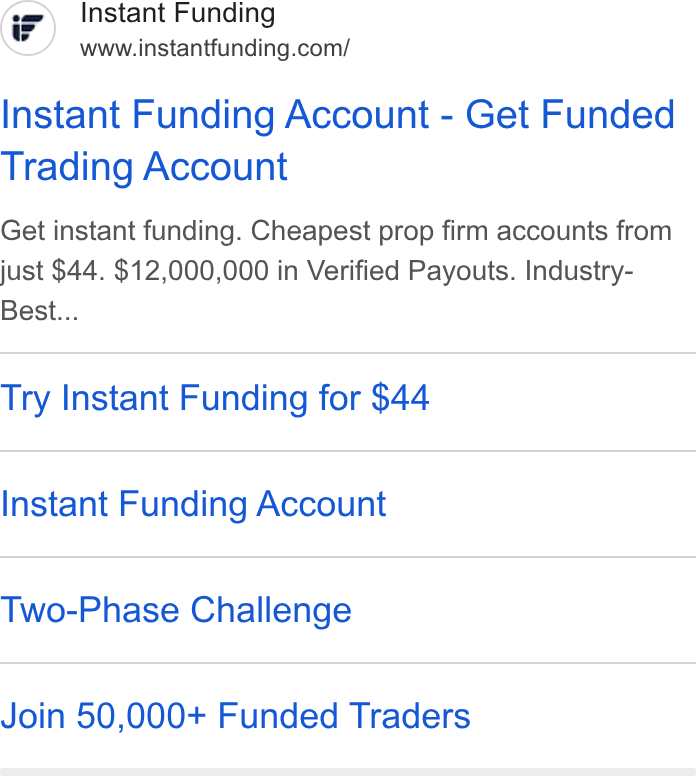Click "Get instant funding." opening sentence

pyautogui.click(x=121, y=231)
